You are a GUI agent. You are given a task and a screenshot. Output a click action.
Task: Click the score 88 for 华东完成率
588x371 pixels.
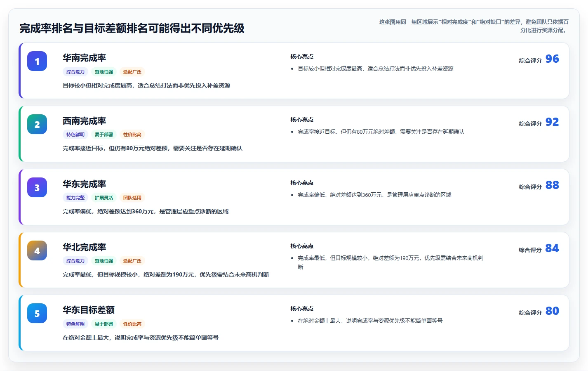[552, 185]
